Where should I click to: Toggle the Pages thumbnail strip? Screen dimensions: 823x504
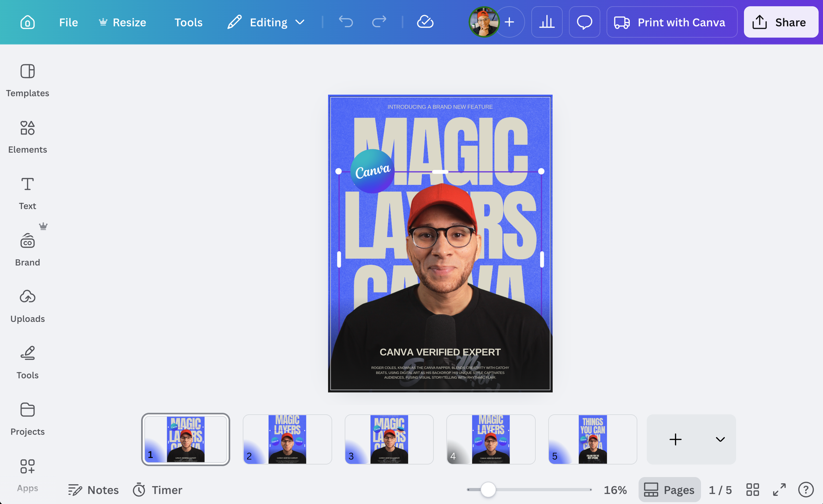click(669, 490)
